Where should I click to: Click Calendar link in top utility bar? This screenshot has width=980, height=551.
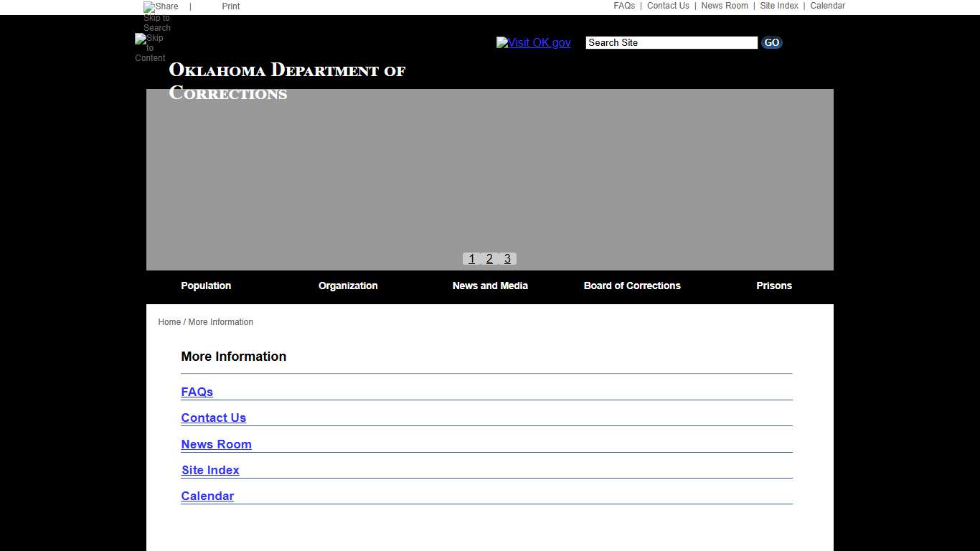tap(827, 6)
